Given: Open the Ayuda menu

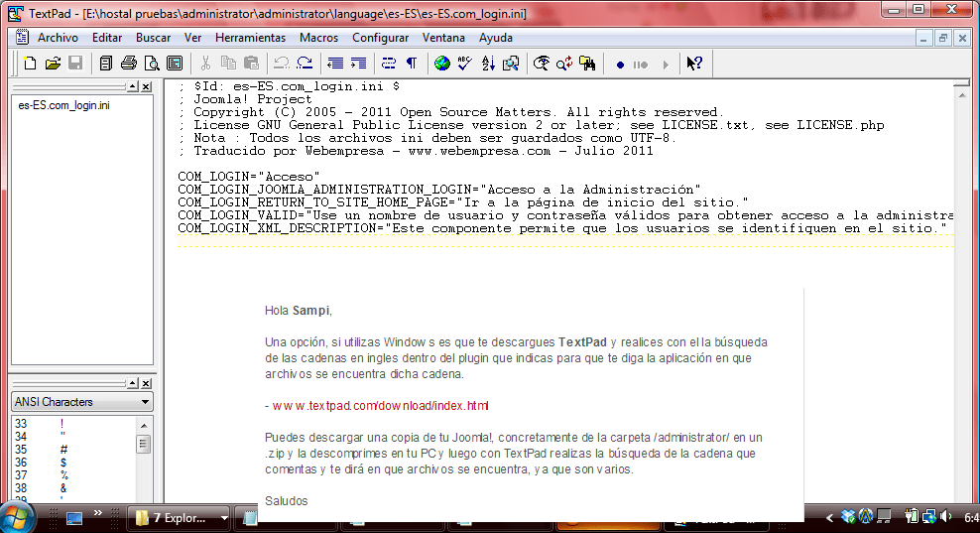Looking at the screenshot, I should pos(496,38).
